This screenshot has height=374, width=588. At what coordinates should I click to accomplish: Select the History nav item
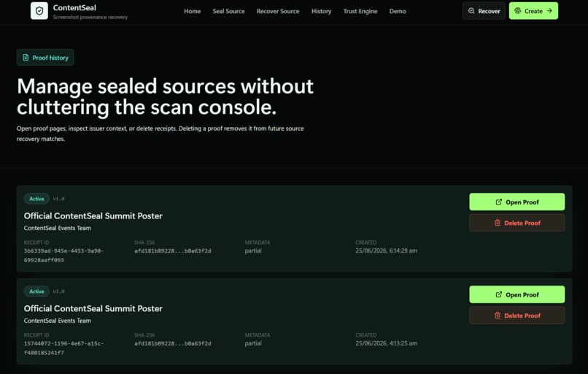[x=321, y=11]
